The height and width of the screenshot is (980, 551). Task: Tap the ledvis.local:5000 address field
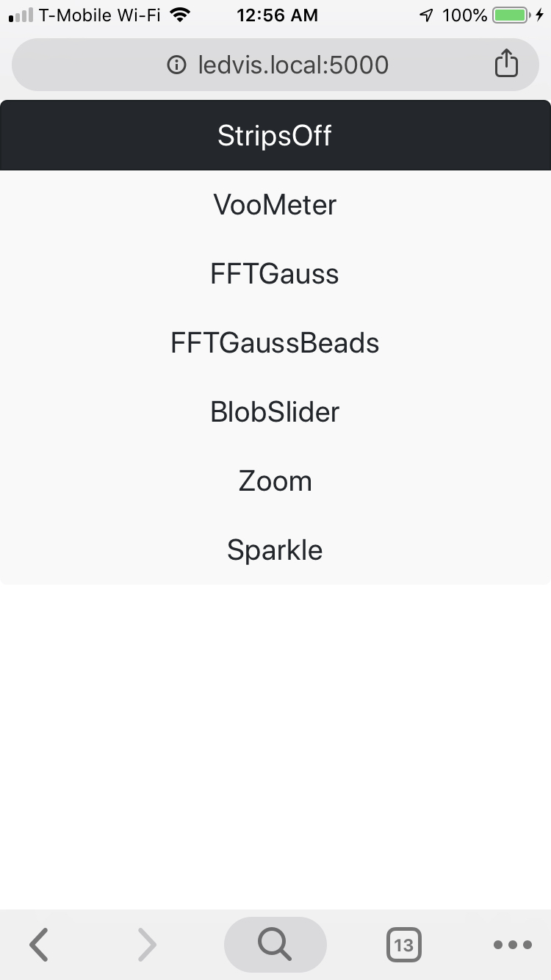click(275, 65)
